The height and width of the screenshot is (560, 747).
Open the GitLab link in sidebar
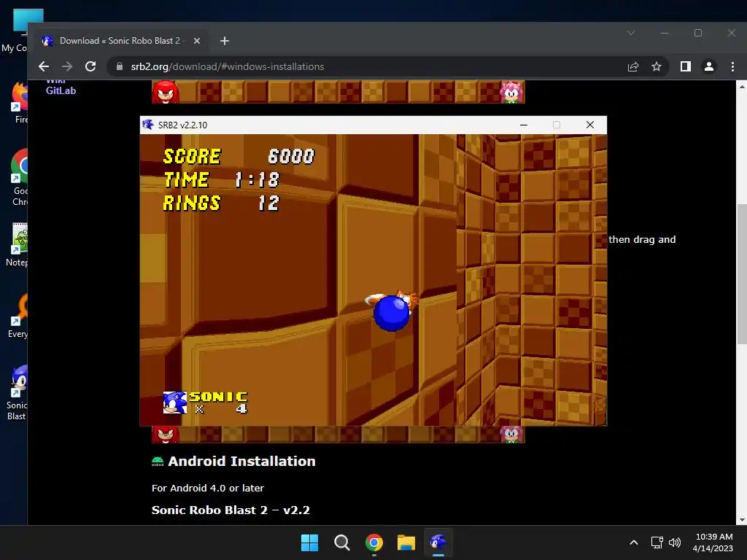[61, 90]
